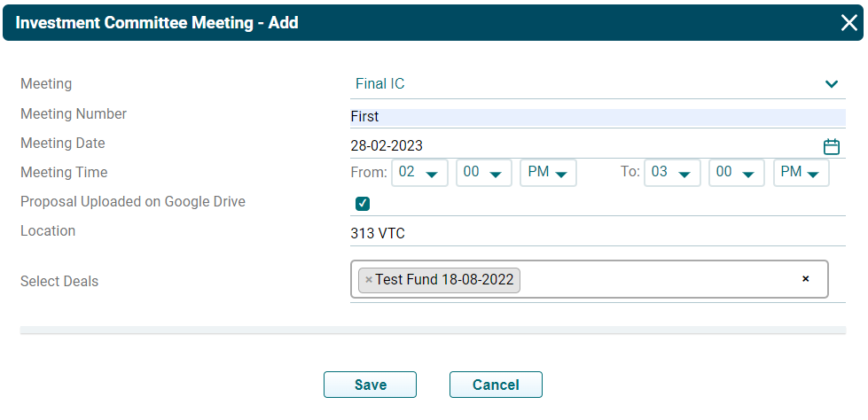This screenshot has height=420, width=868.
Task: Clear all selected deals with the x icon
Action: (x=805, y=279)
